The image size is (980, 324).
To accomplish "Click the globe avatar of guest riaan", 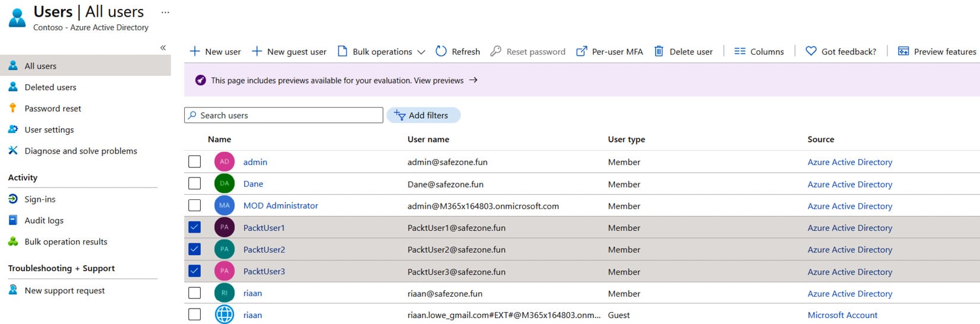I will (225, 315).
